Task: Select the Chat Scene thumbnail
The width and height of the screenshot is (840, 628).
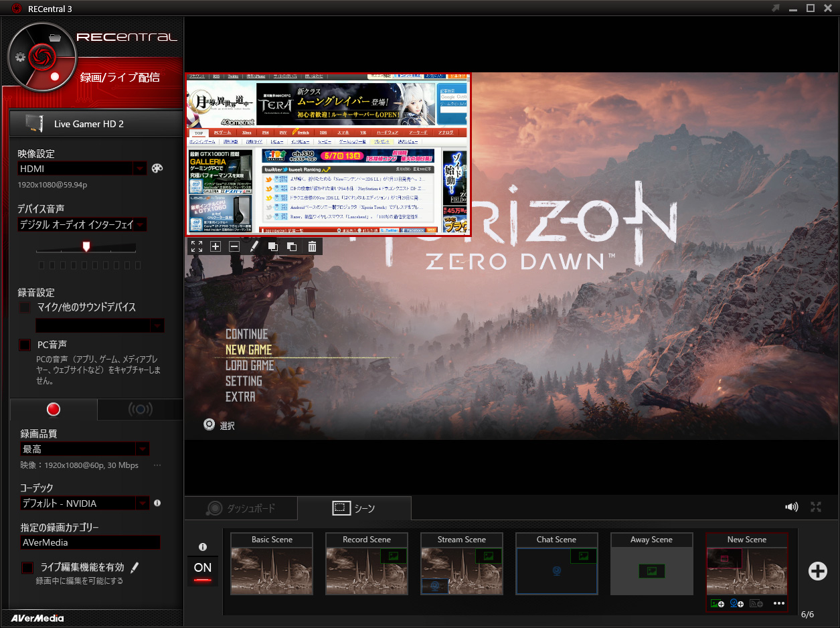Action: (x=557, y=564)
